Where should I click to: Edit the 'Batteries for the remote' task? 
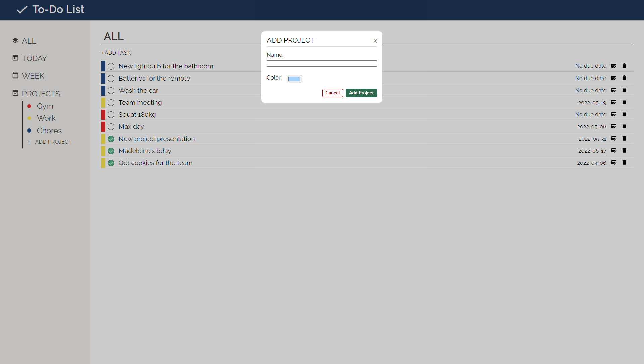coord(614,78)
